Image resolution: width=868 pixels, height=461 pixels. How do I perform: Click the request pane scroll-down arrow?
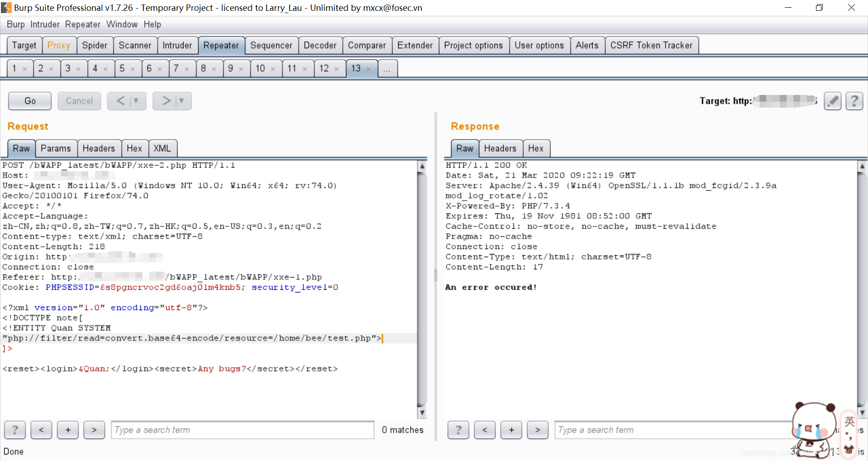422,413
